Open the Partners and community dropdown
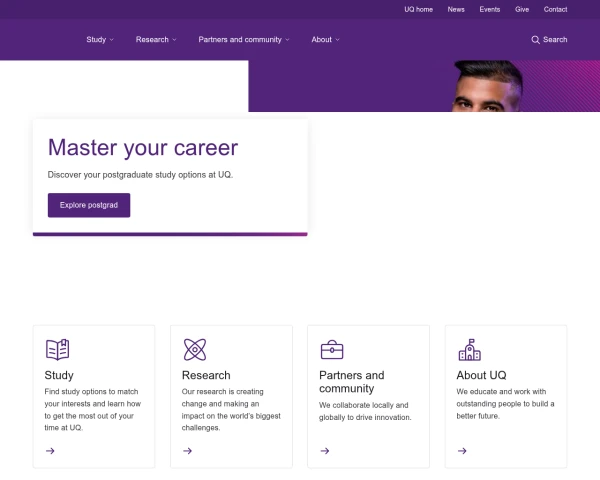600x480 pixels. pos(244,40)
